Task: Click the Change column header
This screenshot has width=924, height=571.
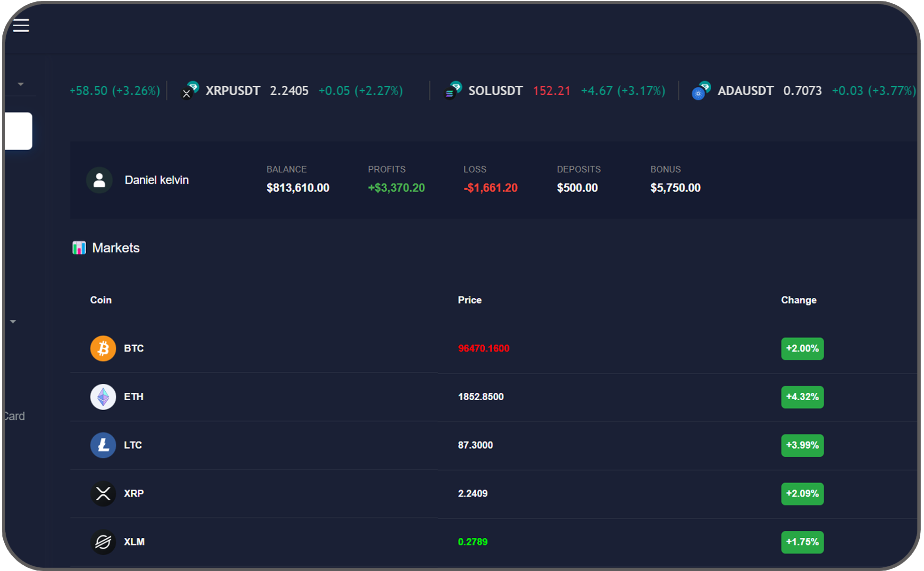Action: pyautogui.click(x=798, y=300)
